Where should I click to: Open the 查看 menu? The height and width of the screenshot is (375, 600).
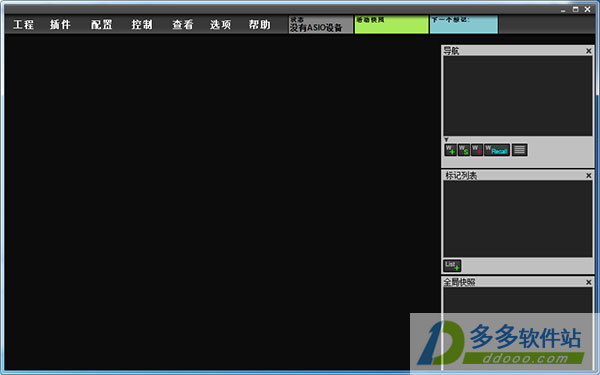point(183,25)
